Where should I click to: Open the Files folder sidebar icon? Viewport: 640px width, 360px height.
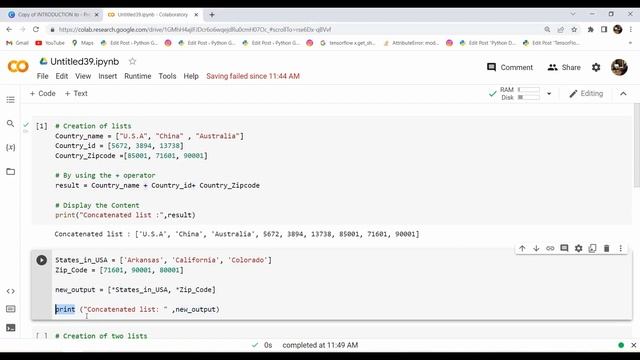click(11, 171)
